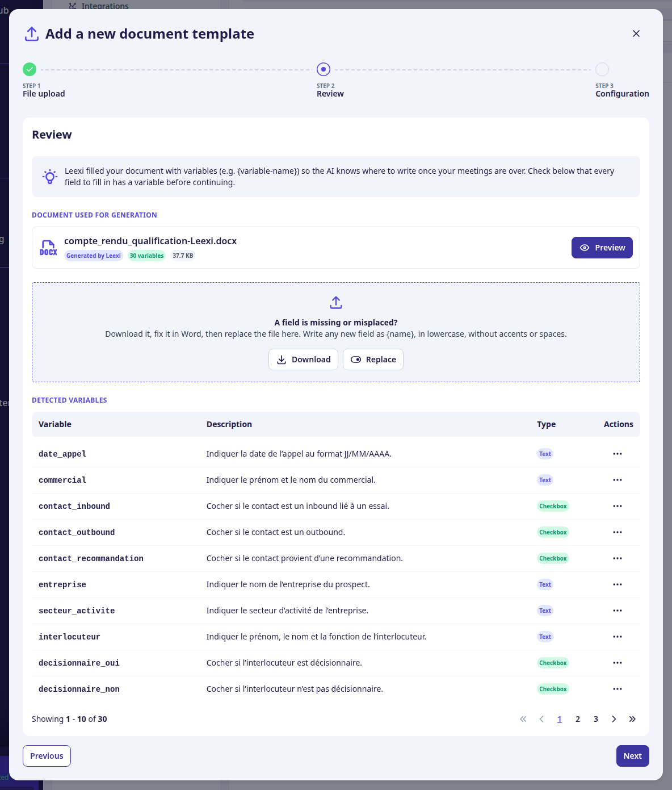Viewport: 672px width, 790px height.
Task: Open actions menu for decisionnaire_oui row
Action: click(x=618, y=663)
